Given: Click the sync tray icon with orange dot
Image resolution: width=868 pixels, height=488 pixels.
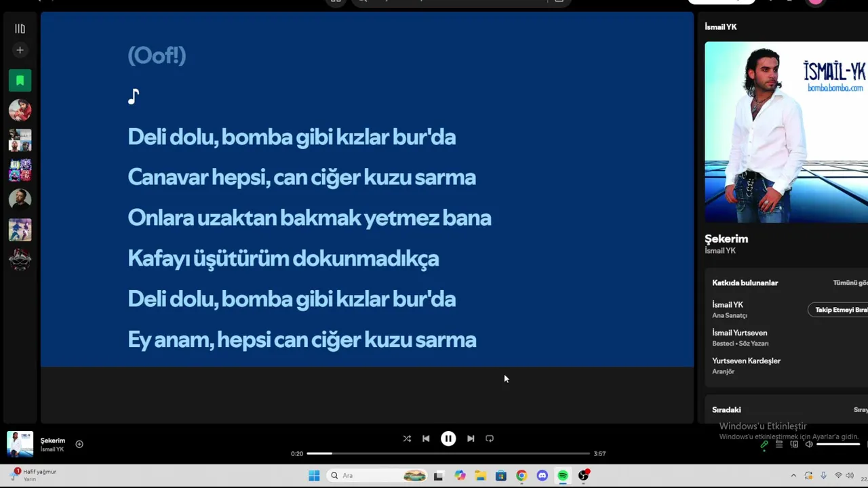Looking at the screenshot, I should click(x=808, y=476).
